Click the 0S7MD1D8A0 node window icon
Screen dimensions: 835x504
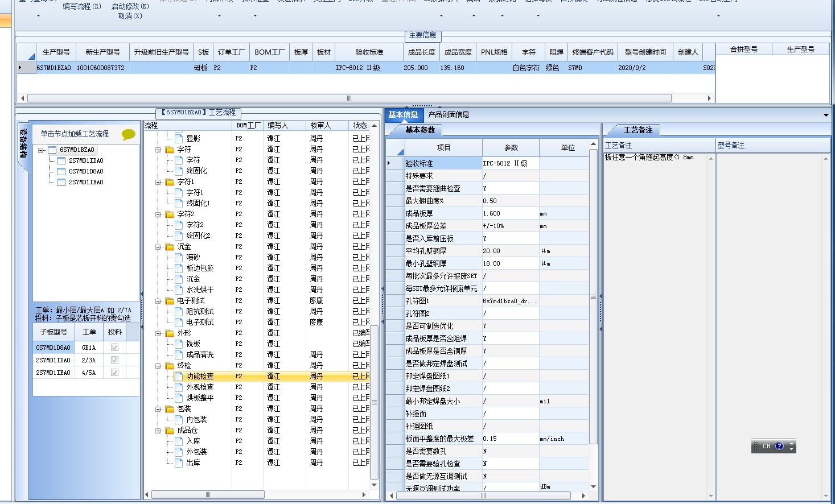(x=61, y=172)
